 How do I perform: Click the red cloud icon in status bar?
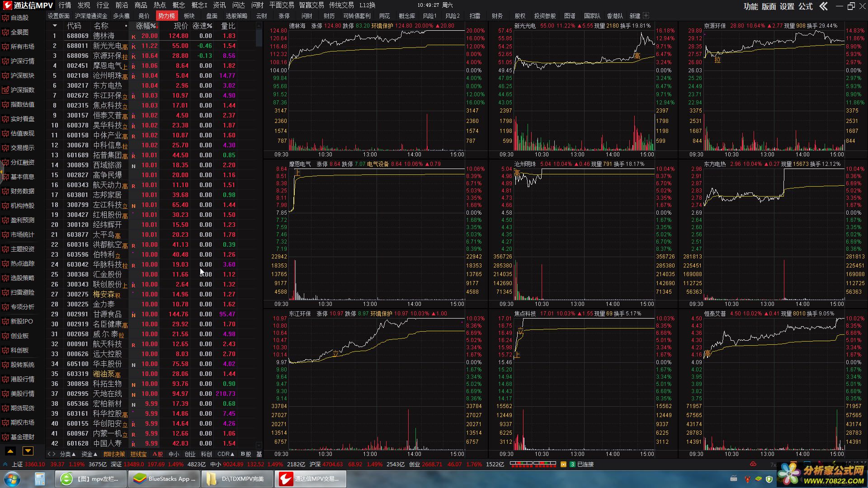pyautogui.click(x=753, y=464)
